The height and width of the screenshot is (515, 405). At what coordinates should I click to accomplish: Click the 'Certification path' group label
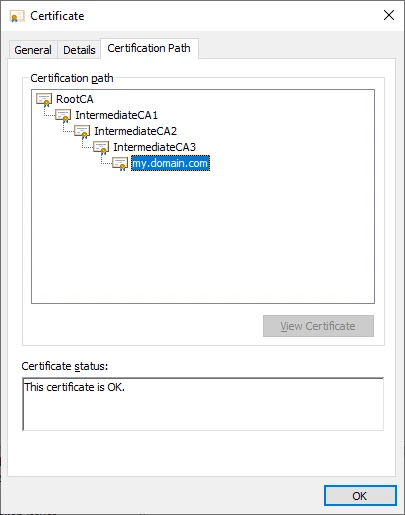[x=72, y=78]
